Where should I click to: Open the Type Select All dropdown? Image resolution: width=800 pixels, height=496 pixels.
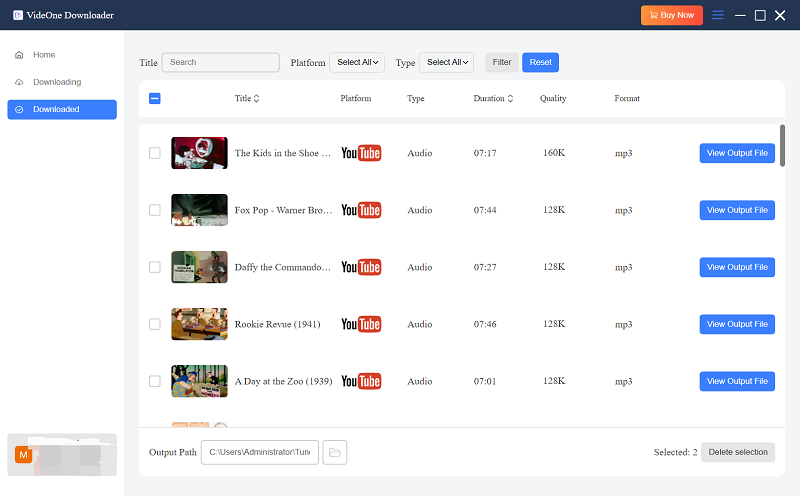446,62
